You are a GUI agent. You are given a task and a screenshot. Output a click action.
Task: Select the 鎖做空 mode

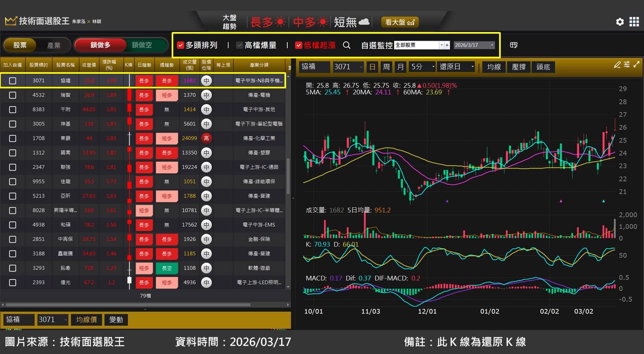tap(142, 45)
